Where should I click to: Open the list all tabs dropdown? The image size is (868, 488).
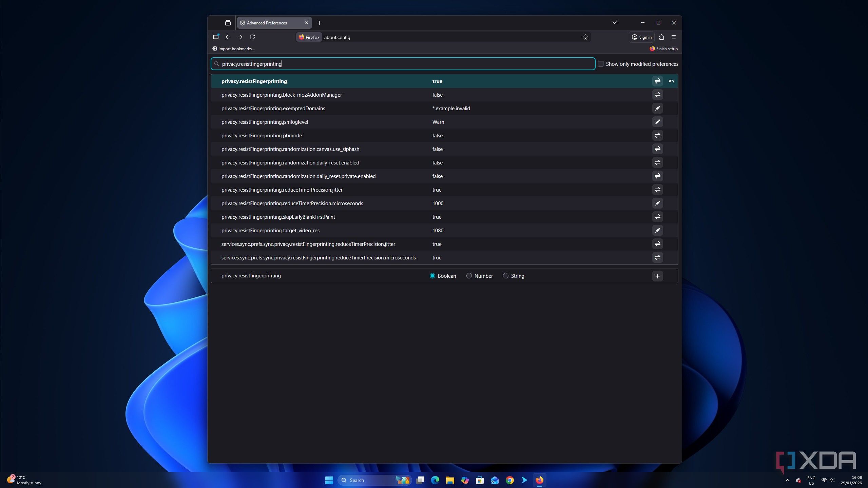614,23
